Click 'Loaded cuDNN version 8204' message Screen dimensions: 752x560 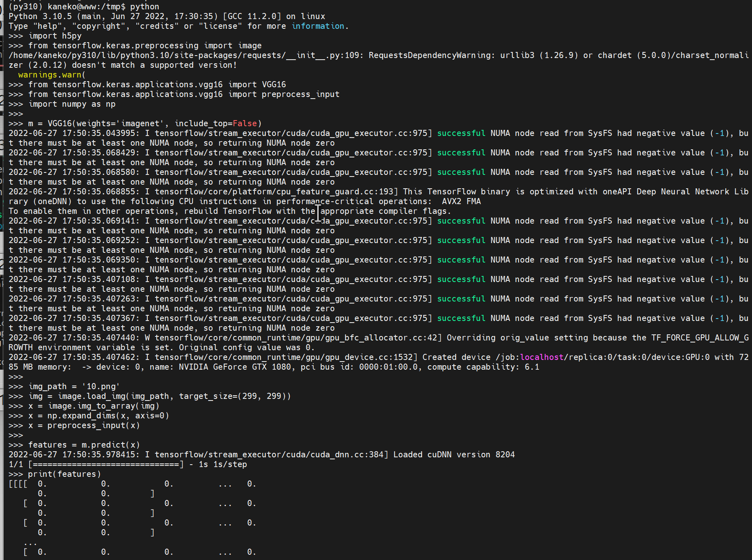click(x=454, y=454)
